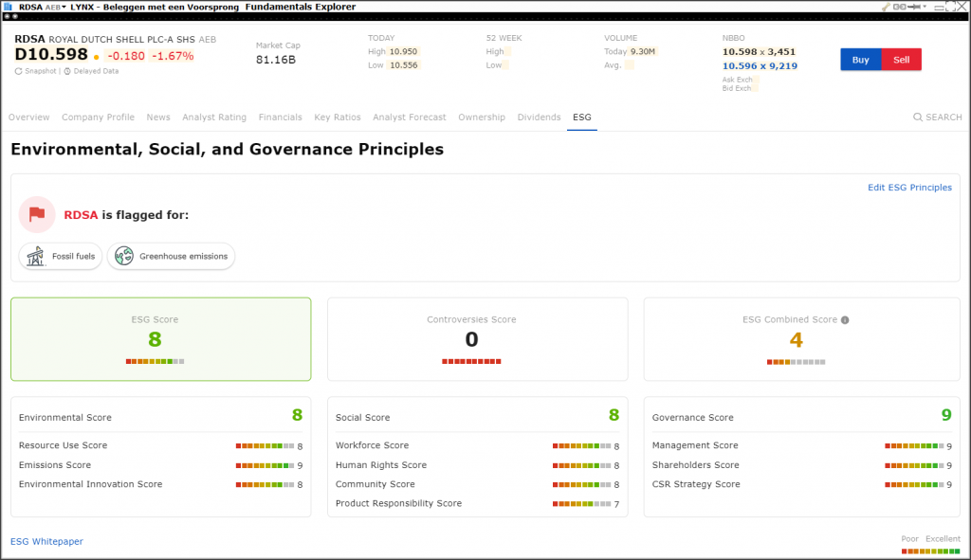
Task: Click the orange status dot next to price
Action: pyautogui.click(x=96, y=57)
